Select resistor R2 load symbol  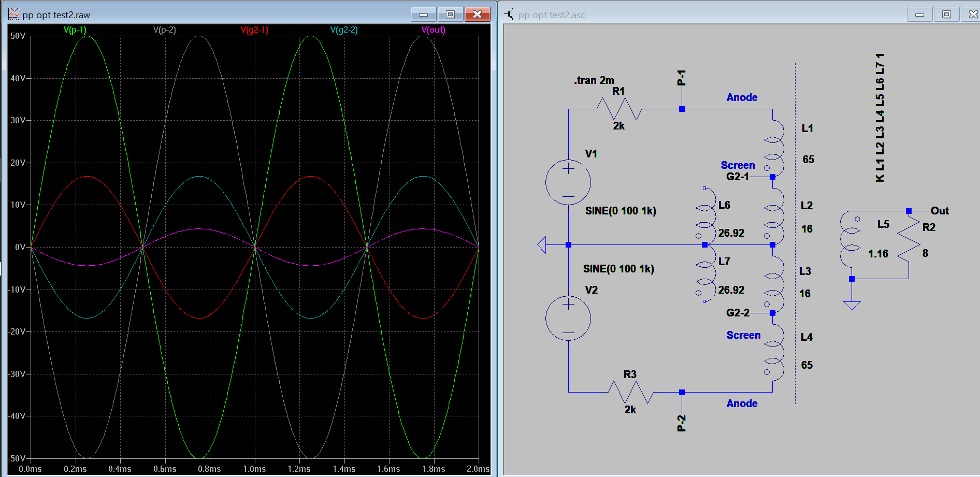pyautogui.click(x=909, y=238)
